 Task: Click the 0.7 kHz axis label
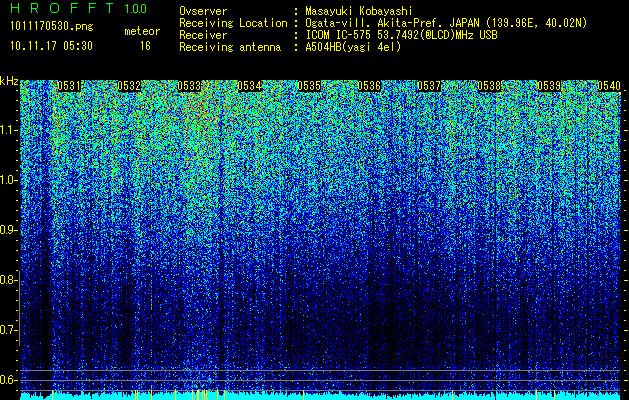click(8, 330)
